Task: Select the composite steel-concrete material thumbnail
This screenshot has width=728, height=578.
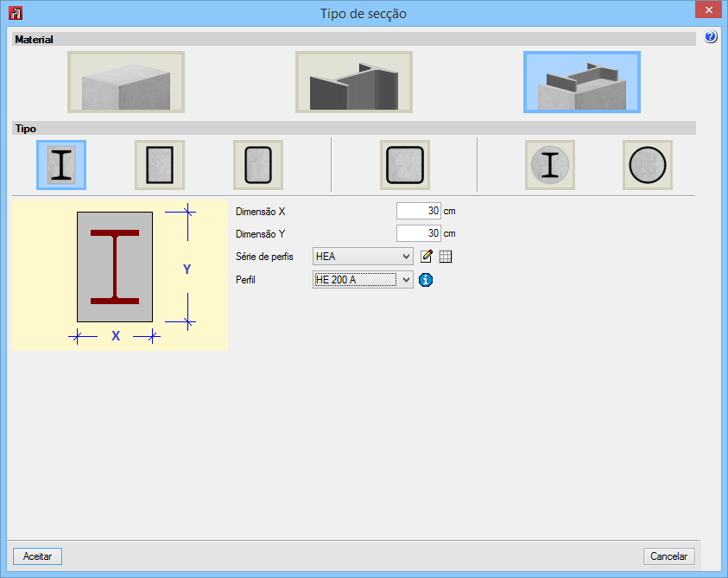Action: point(581,82)
